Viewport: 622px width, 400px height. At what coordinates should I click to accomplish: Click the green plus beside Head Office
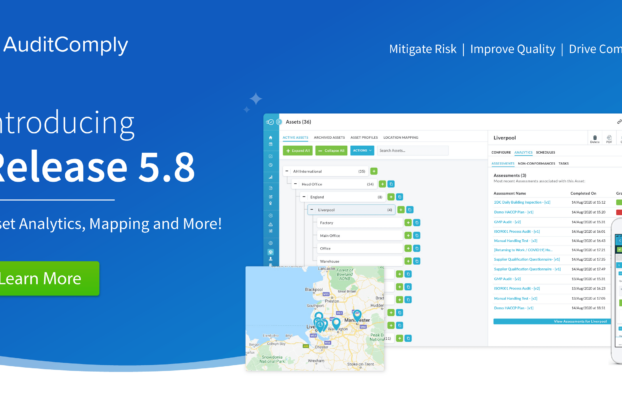point(382,184)
